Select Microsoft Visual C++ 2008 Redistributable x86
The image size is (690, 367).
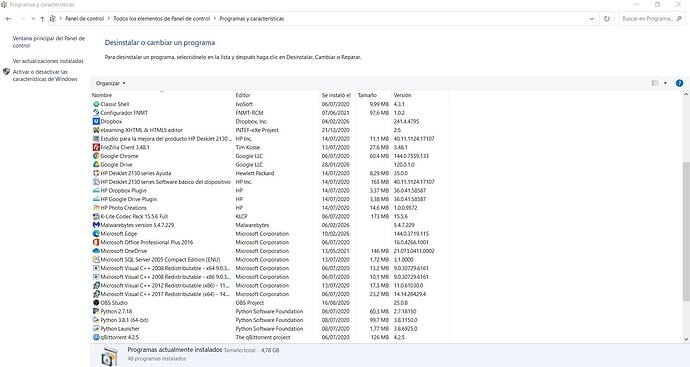click(269, 277)
